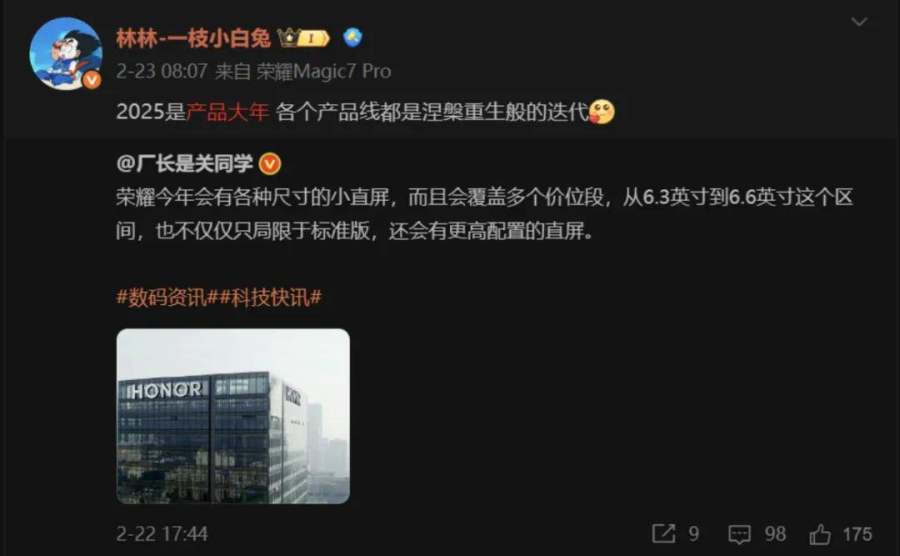This screenshot has height=556, width=900.
Task: Open the #科技快讯# hashtag topic
Action: (270, 297)
